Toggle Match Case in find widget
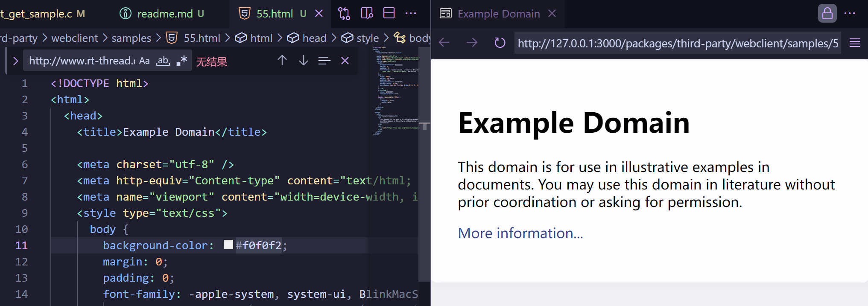Image resolution: width=868 pixels, height=306 pixels. pos(144,61)
